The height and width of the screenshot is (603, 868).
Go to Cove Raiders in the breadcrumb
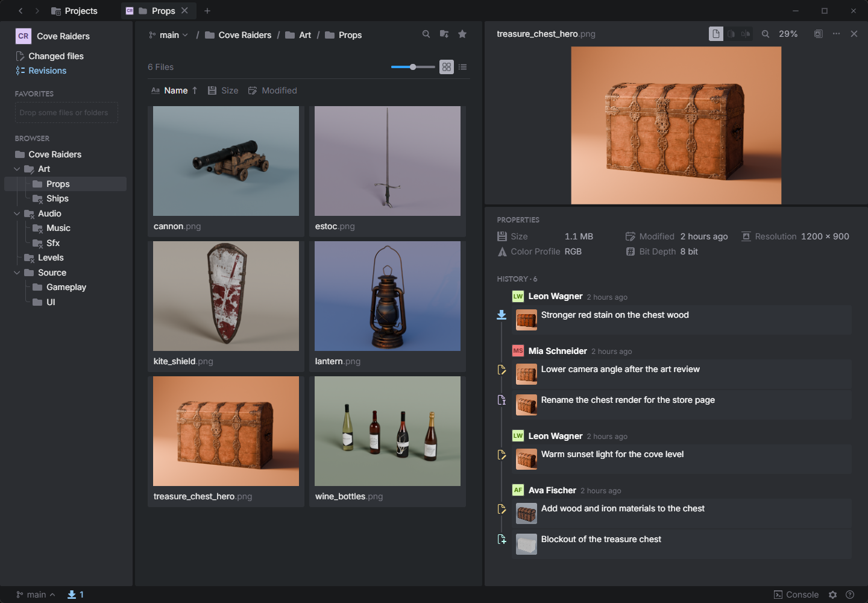coord(238,35)
